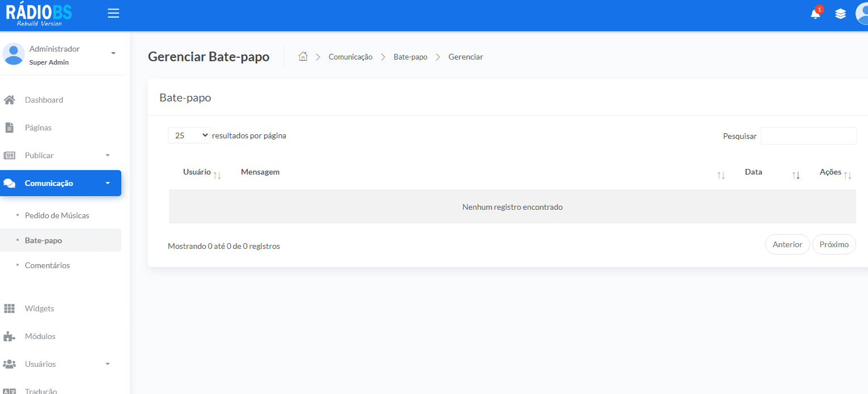Image resolution: width=868 pixels, height=394 pixels.
Task: Expand the Administrador profile dropdown arrow
Action: tap(113, 53)
